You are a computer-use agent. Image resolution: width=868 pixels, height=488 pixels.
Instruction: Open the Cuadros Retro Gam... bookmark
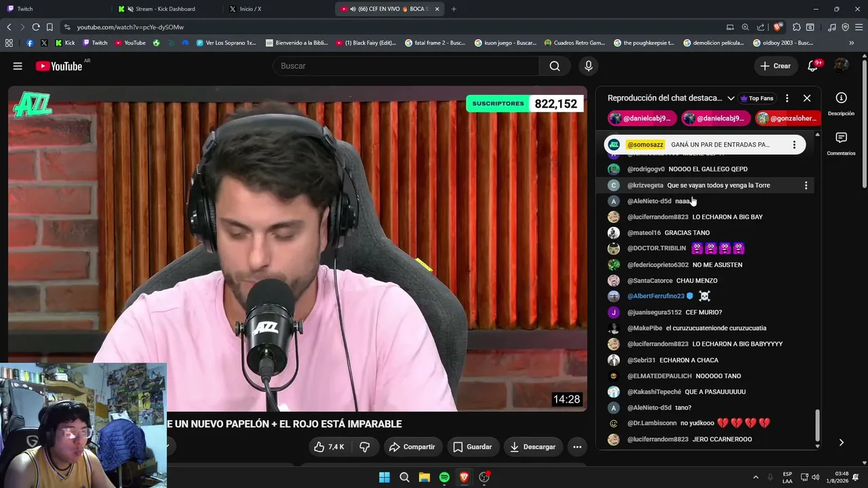[x=574, y=43]
